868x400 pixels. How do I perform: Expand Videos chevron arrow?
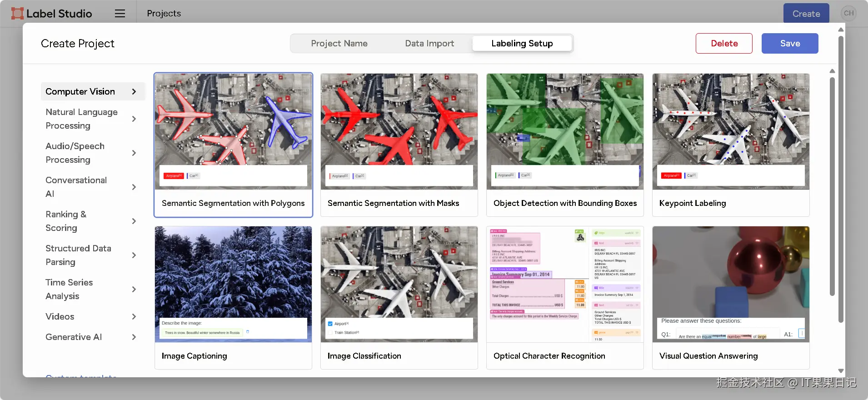click(134, 316)
